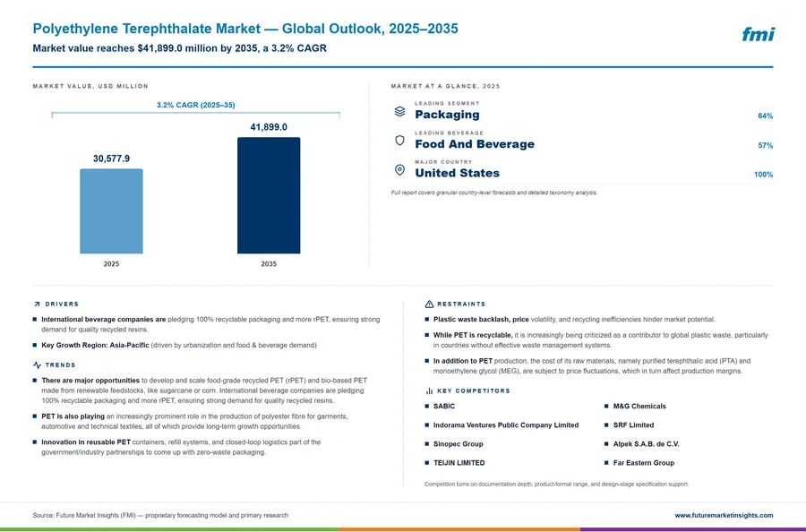This screenshot has width=806, height=532.
Task: Click the TEIJIN LIMITED entry
Action: [x=459, y=463]
